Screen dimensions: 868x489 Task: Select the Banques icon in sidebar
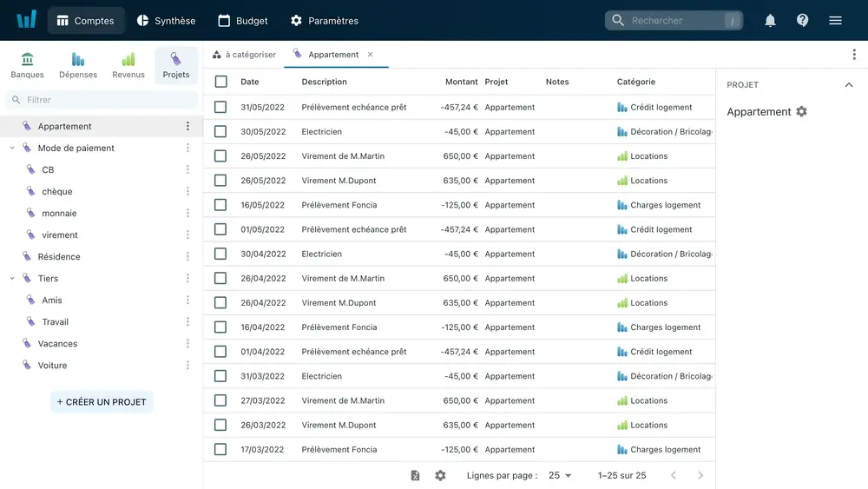point(28,65)
